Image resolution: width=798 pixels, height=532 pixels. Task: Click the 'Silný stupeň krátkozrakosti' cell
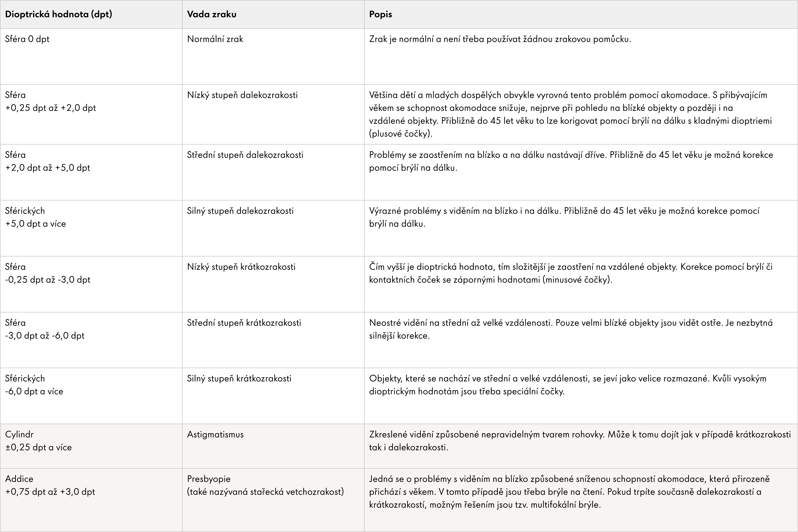pos(239,379)
